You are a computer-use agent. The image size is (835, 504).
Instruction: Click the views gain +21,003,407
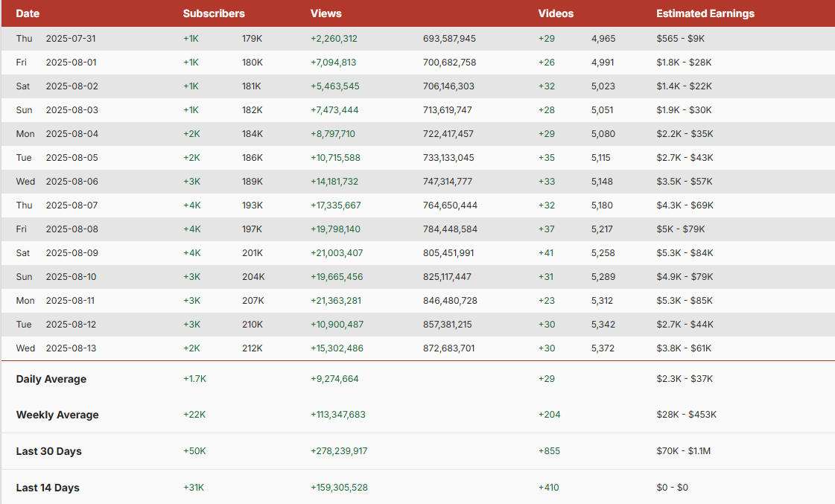(337, 253)
